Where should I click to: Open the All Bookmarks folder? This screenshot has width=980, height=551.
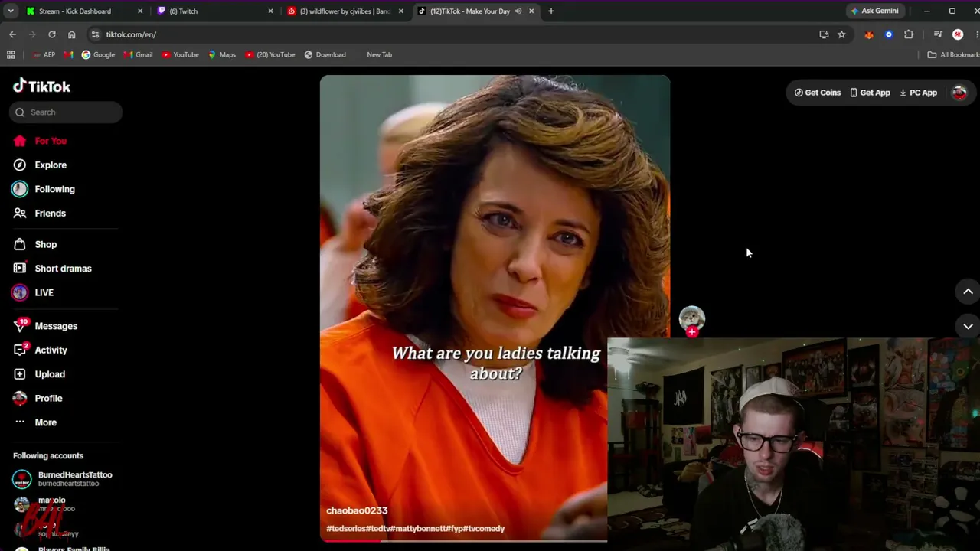953,55
